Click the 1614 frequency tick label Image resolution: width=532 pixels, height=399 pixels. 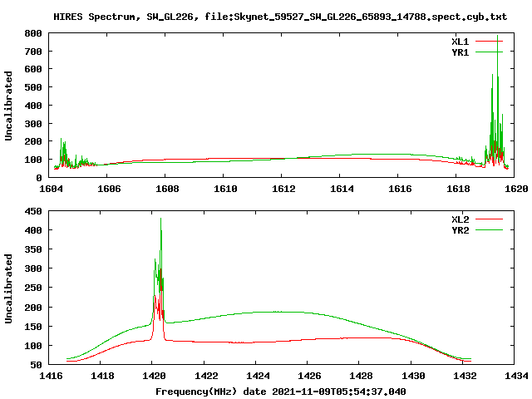tap(342, 189)
